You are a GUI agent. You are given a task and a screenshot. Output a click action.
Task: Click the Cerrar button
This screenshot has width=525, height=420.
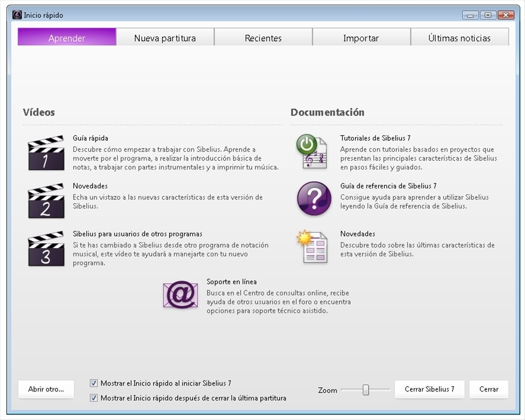pyautogui.click(x=489, y=389)
